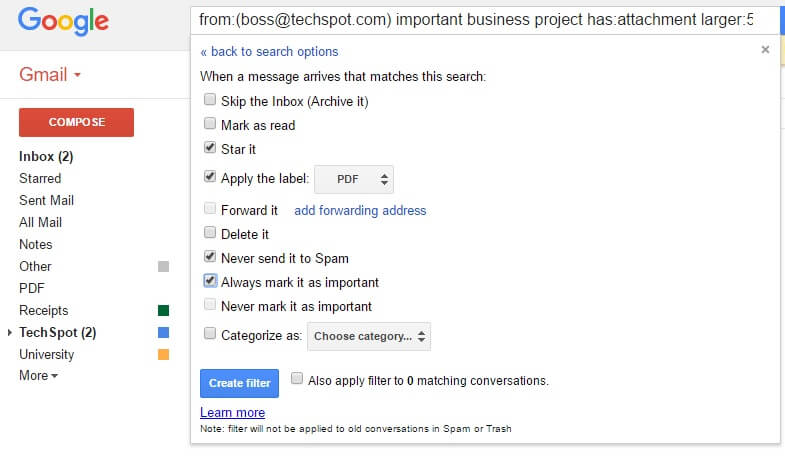Click the Google logo
785x461 pixels.
pyautogui.click(x=63, y=21)
